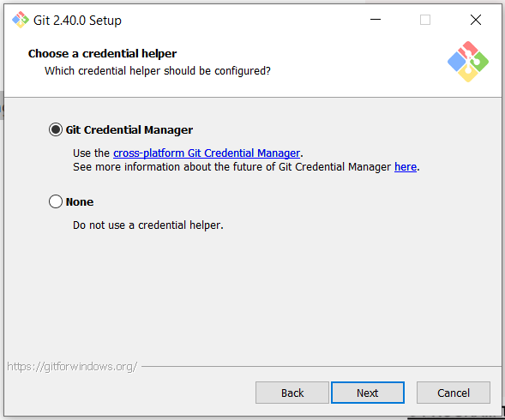Viewport: 505px width, 420px height.
Task: Go to the previous step with Back
Action: [x=292, y=393]
